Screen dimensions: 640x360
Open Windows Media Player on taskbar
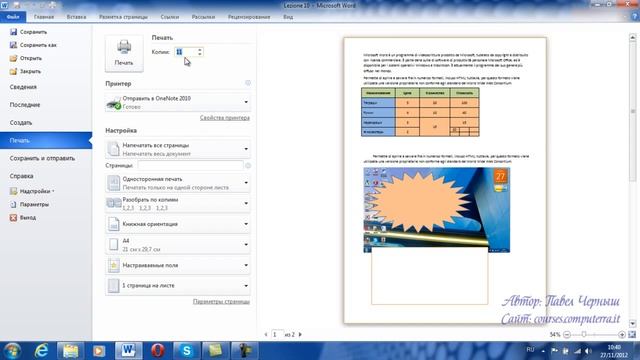99,351
